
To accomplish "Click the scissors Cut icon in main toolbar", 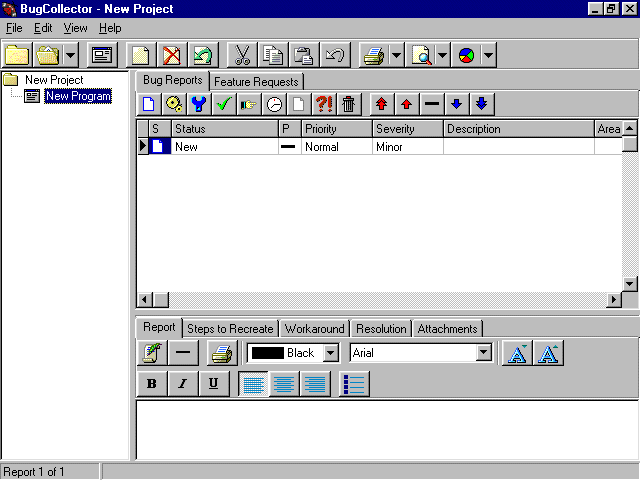I will click(x=241, y=55).
